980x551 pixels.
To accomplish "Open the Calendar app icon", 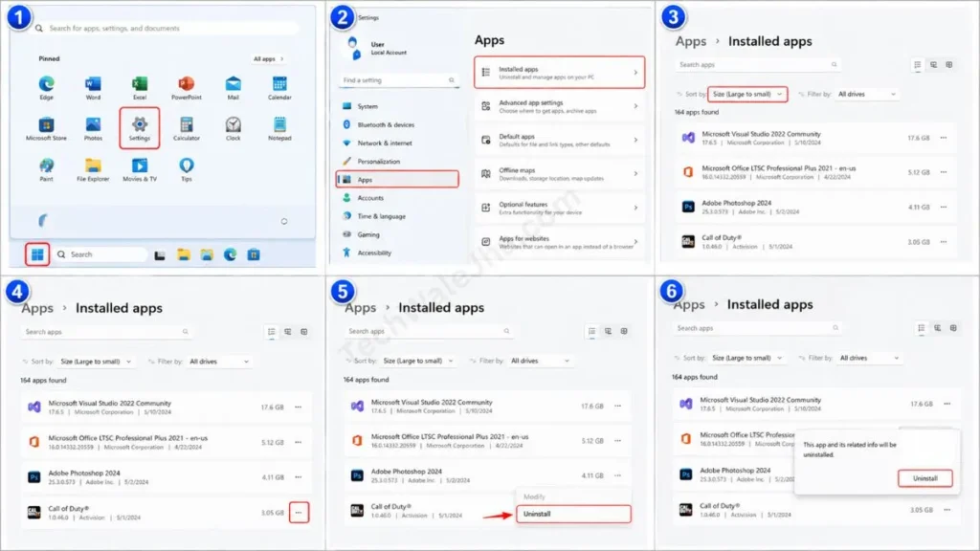I will tap(279, 87).
